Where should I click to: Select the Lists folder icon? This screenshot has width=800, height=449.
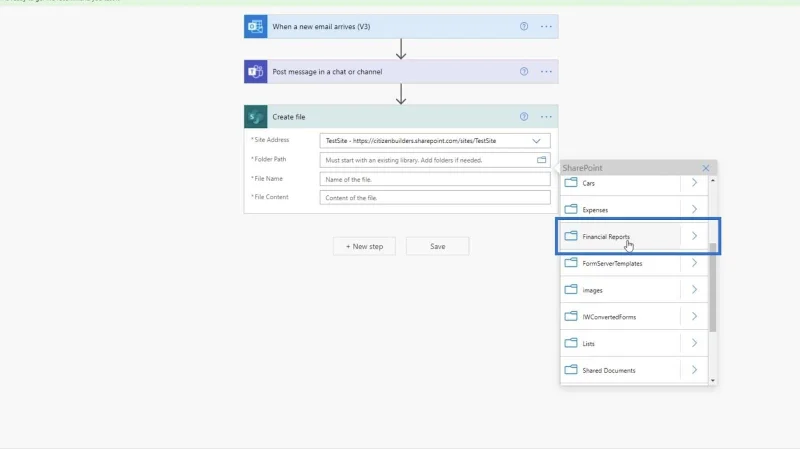tap(571, 343)
